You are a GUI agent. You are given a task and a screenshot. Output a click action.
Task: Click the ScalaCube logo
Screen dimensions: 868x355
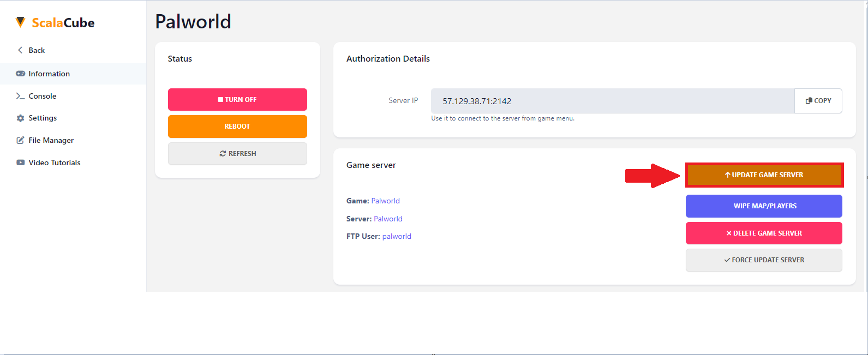tap(55, 22)
